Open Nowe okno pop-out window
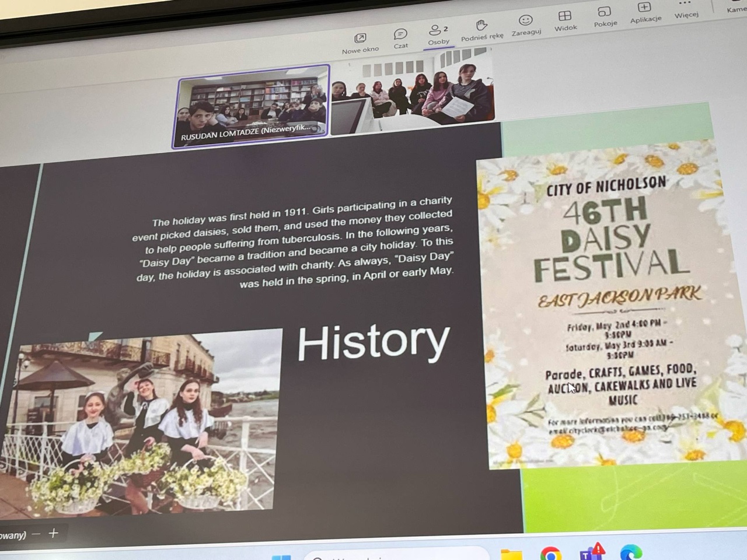The height and width of the screenshot is (560, 747). click(360, 44)
